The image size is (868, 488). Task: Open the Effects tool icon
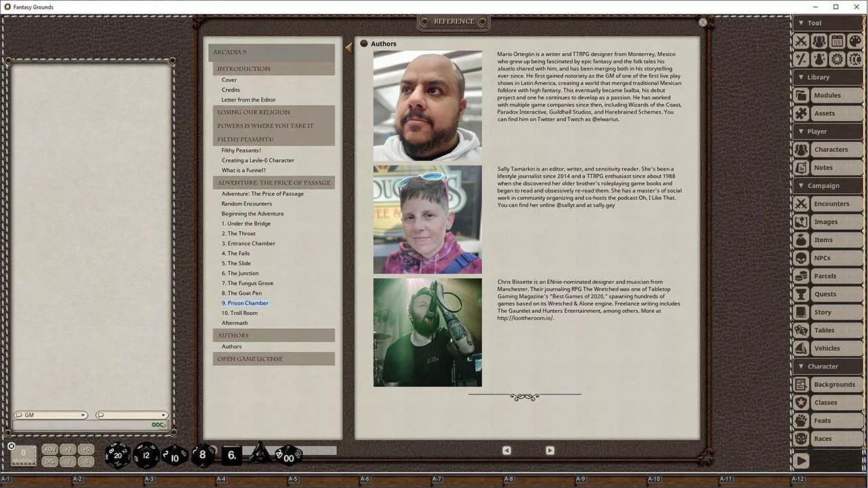(819, 59)
